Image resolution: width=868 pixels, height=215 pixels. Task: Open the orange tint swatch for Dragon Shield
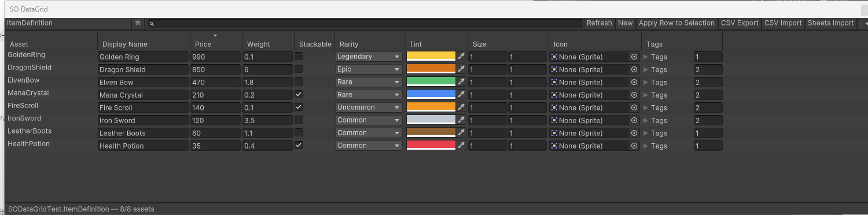pyautogui.click(x=431, y=69)
